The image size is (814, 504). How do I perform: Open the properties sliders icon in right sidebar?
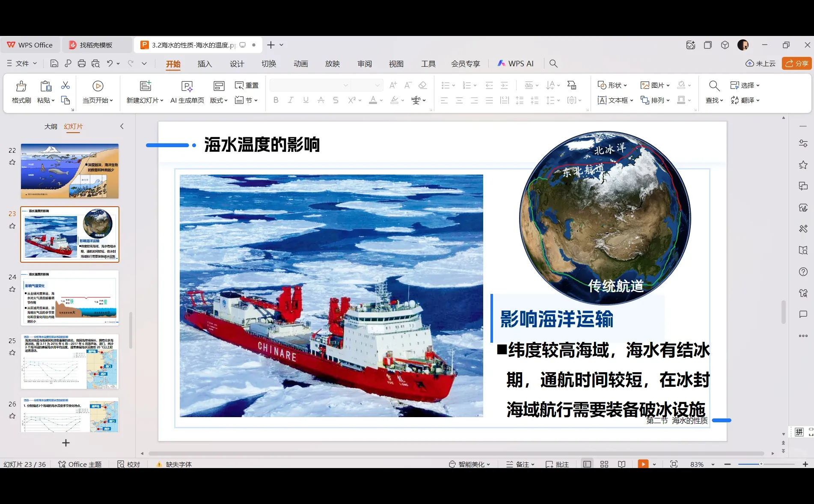pyautogui.click(x=803, y=143)
